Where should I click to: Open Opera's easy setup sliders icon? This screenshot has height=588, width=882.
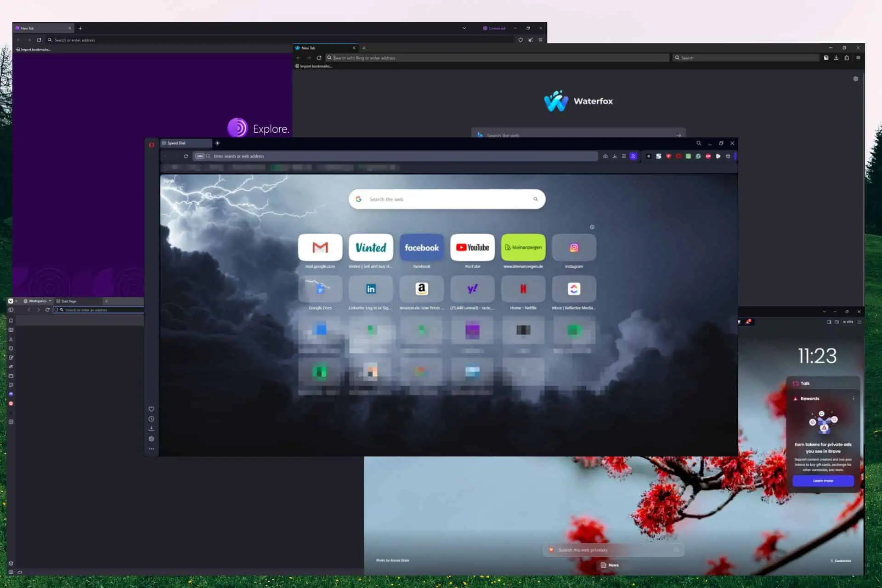pyautogui.click(x=624, y=156)
